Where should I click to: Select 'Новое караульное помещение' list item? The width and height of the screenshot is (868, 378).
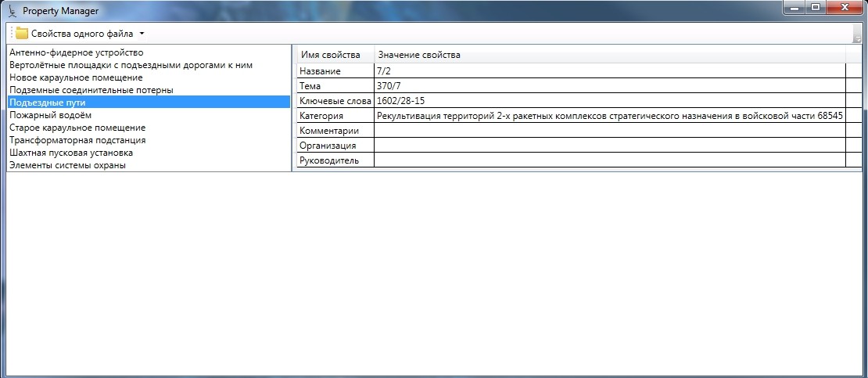point(149,77)
